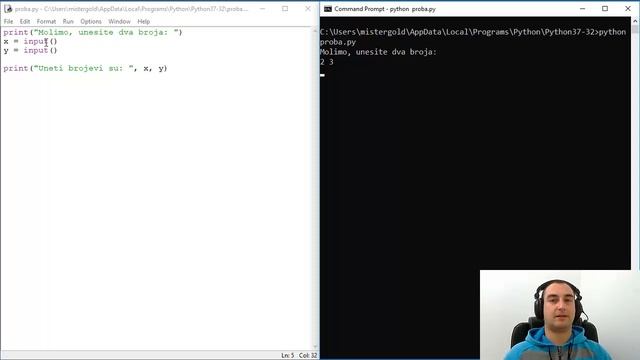Minimize the proba.py IDLE window
The height and width of the screenshot is (360, 640).
pyautogui.click(x=262, y=9)
